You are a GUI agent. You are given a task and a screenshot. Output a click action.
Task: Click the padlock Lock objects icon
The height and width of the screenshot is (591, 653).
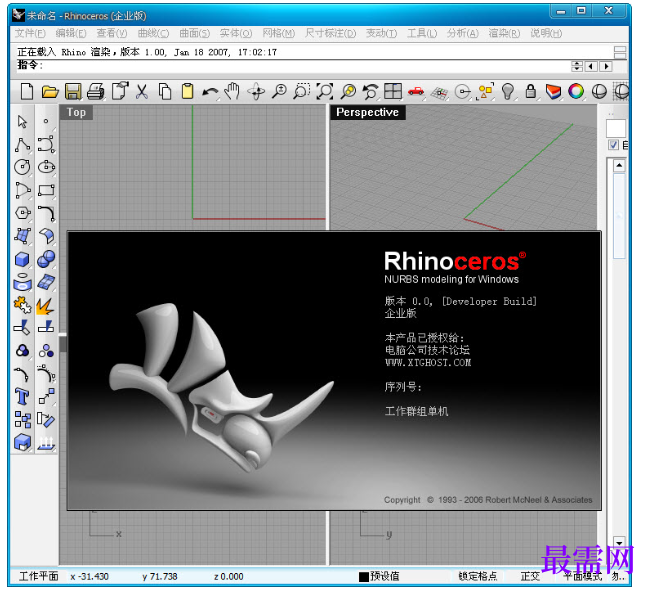[x=531, y=91]
